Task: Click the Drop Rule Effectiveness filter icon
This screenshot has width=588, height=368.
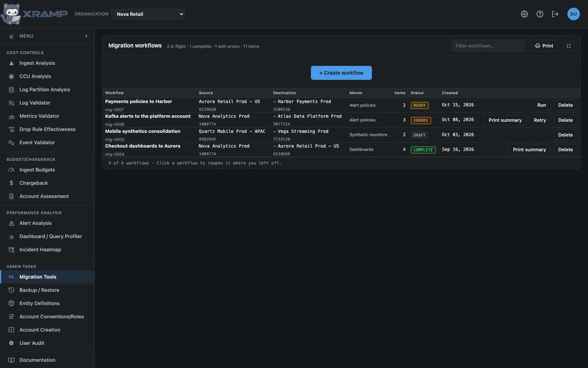Action: [11, 130]
